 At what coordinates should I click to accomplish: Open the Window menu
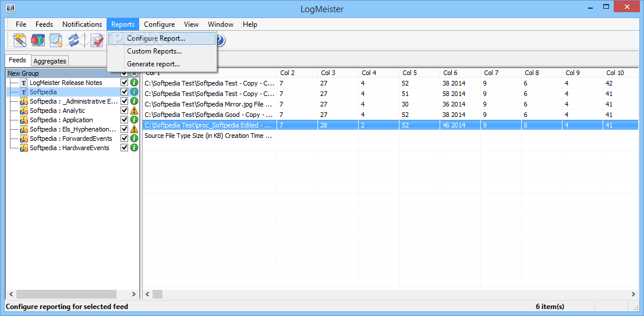point(221,24)
